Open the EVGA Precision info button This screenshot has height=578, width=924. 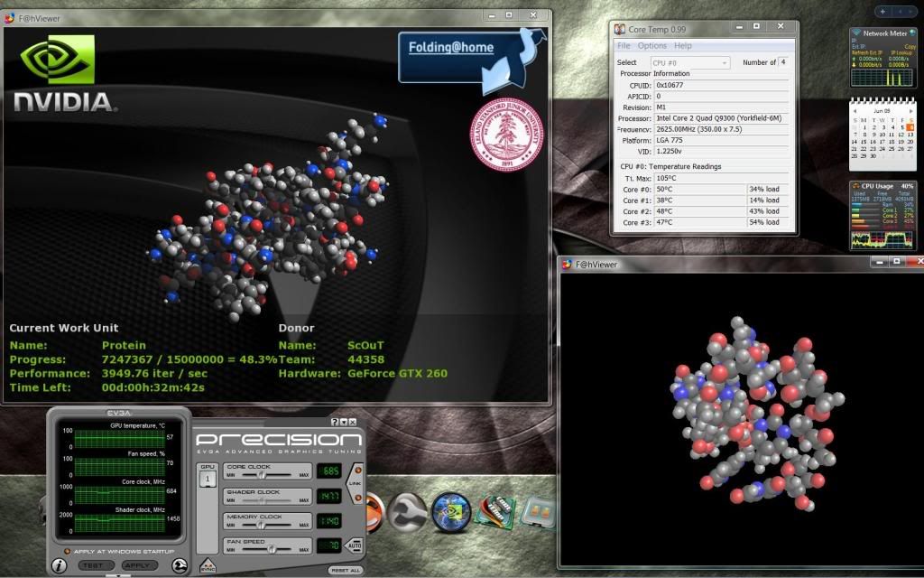click(x=59, y=565)
